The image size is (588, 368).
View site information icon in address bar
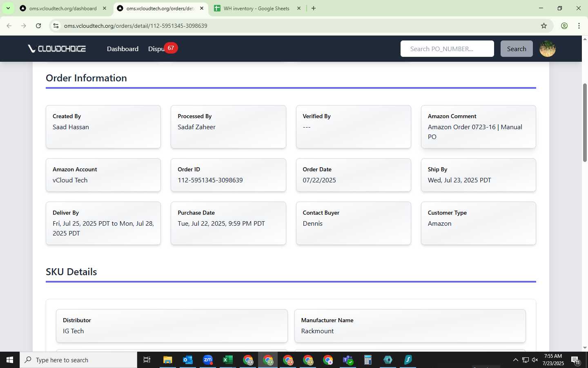click(56, 26)
